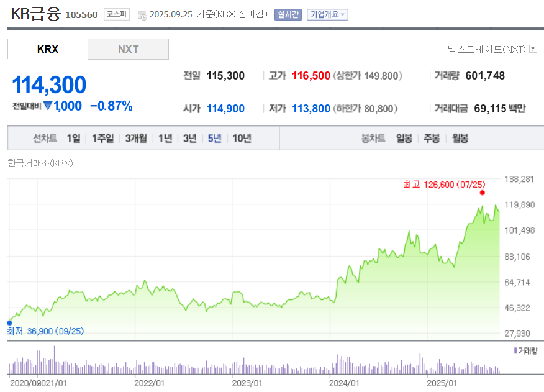Click the -0.87% change value
The image size is (544, 392).
click(111, 106)
